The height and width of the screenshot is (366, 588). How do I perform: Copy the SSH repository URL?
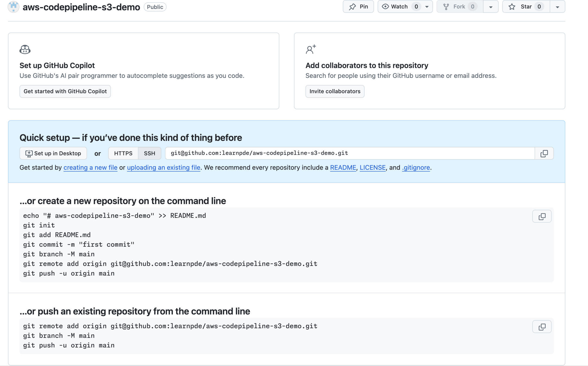544,153
